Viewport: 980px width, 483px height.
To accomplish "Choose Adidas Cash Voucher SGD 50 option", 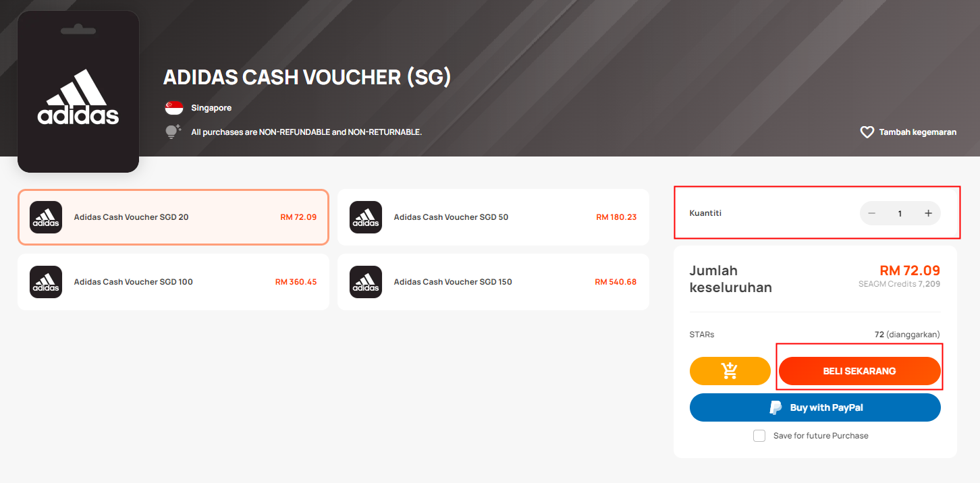I will tap(493, 217).
